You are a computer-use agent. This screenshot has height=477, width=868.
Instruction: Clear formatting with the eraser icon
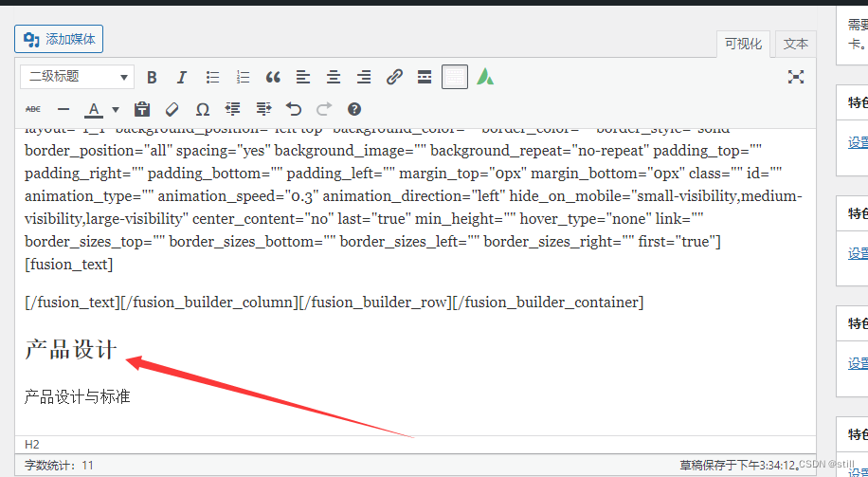(172, 109)
